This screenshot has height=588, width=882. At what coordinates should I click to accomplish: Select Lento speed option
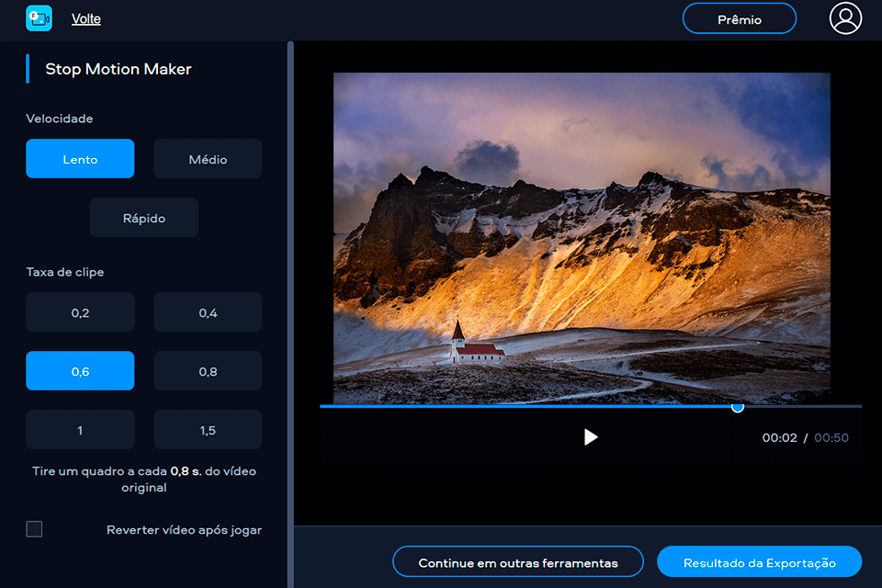(x=80, y=159)
